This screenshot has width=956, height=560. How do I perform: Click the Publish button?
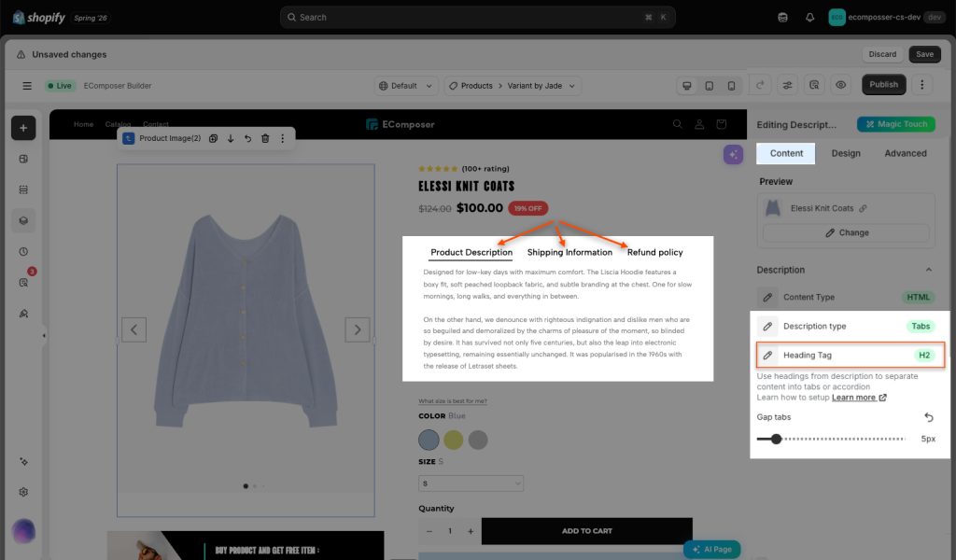(883, 85)
